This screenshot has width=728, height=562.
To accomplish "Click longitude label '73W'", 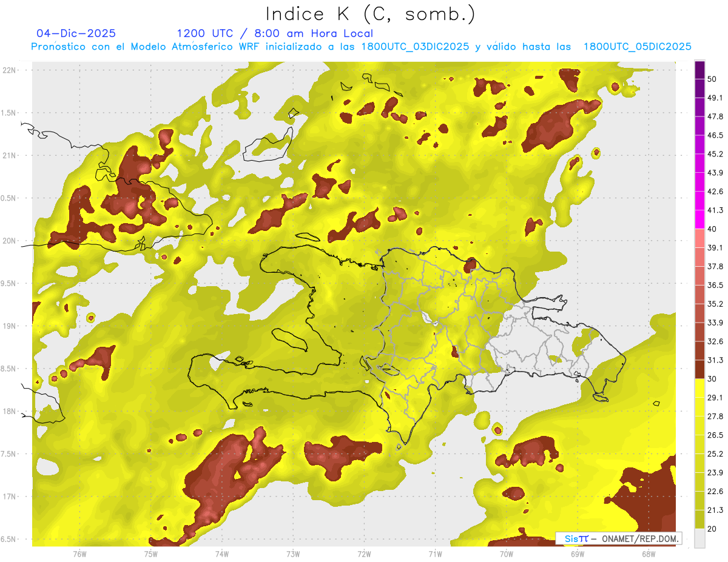I will pyautogui.click(x=293, y=554).
